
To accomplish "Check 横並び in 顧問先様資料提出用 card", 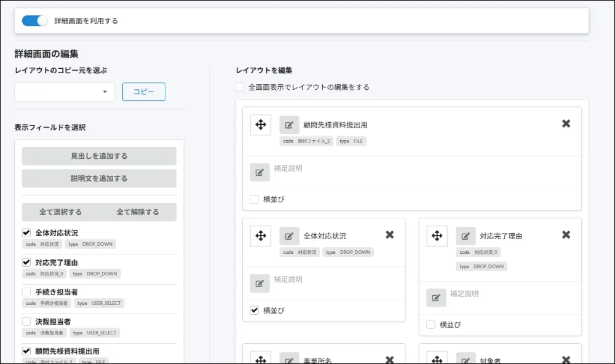I will point(254,199).
